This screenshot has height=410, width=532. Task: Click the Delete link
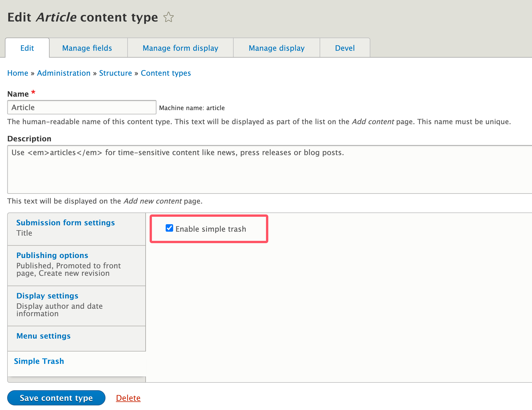coord(128,398)
